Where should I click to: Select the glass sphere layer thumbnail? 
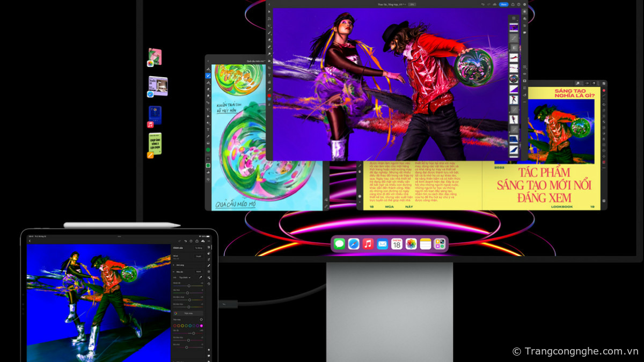(x=514, y=79)
